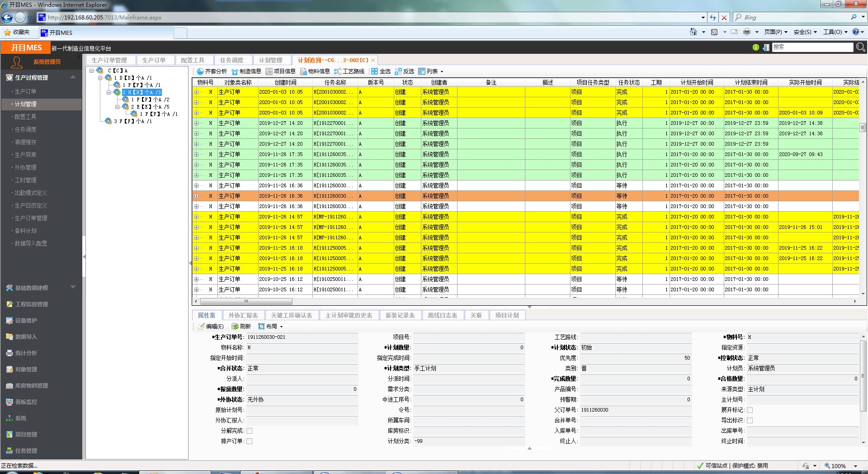Open 制造信息 (manufacturing info) via its toolbar icon
The height and width of the screenshot is (474, 868).
[x=248, y=71]
